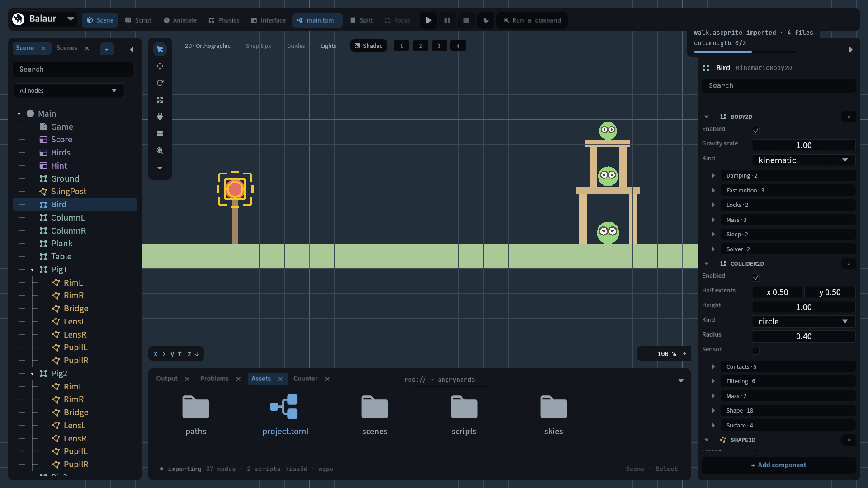Enable the Sensor checkbox
The height and width of the screenshot is (488, 868).
[756, 351]
